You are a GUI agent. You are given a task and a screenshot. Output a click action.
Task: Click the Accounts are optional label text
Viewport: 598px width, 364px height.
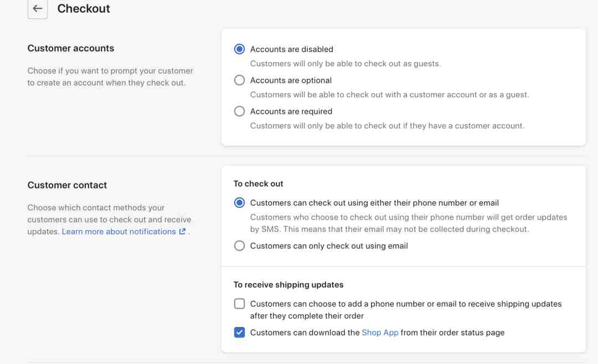[291, 80]
